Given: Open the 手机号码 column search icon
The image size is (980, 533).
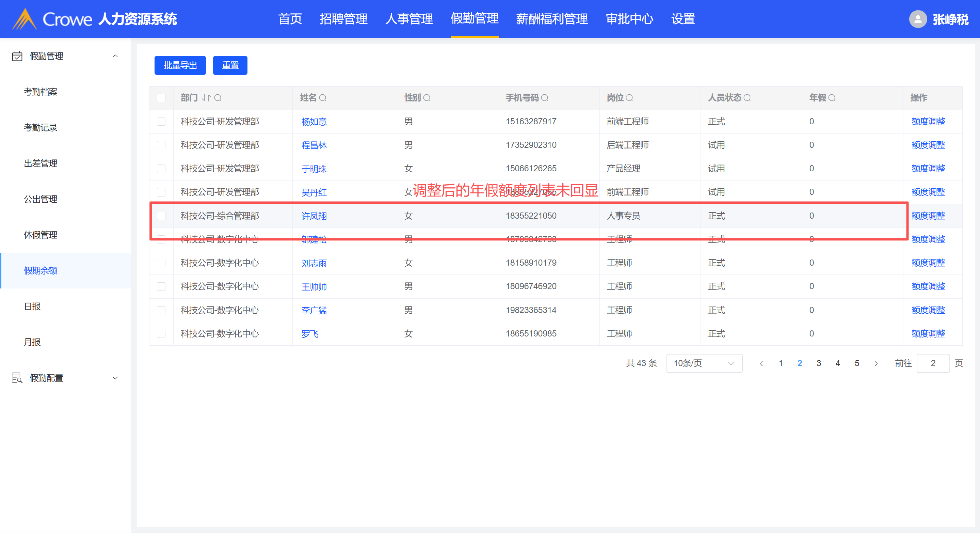Looking at the screenshot, I should pos(544,98).
